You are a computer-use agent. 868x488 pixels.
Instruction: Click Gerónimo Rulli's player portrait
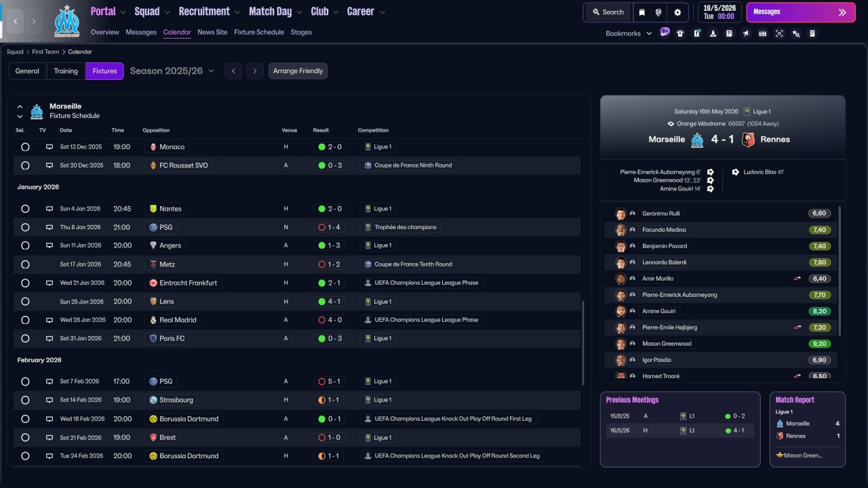coord(620,213)
